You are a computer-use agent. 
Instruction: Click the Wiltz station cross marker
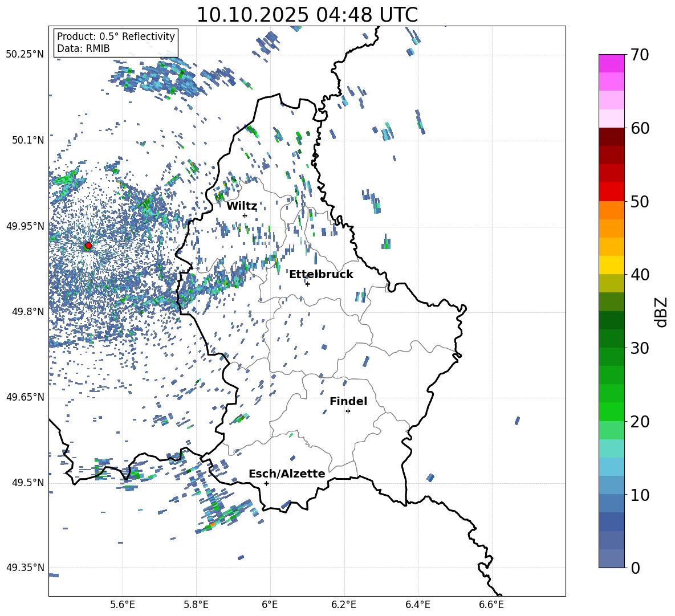(245, 215)
